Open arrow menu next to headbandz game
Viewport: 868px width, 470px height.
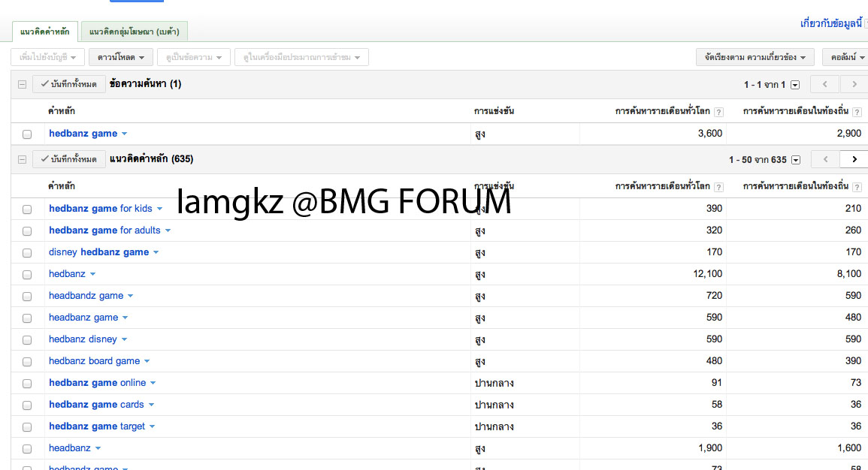(x=131, y=296)
